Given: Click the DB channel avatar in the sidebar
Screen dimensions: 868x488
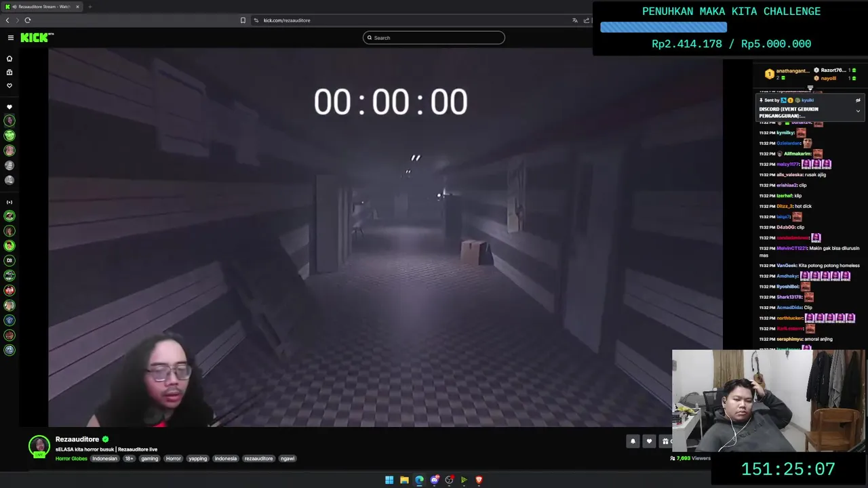Looking at the screenshot, I should pos(9,260).
